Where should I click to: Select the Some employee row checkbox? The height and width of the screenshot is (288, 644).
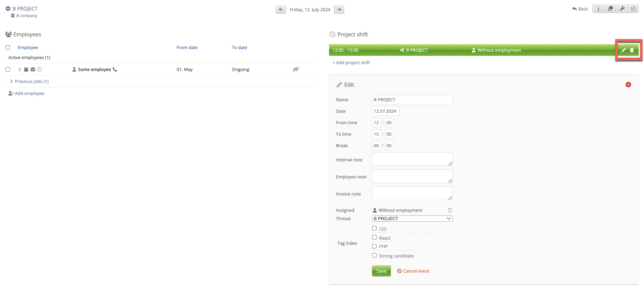point(8,69)
